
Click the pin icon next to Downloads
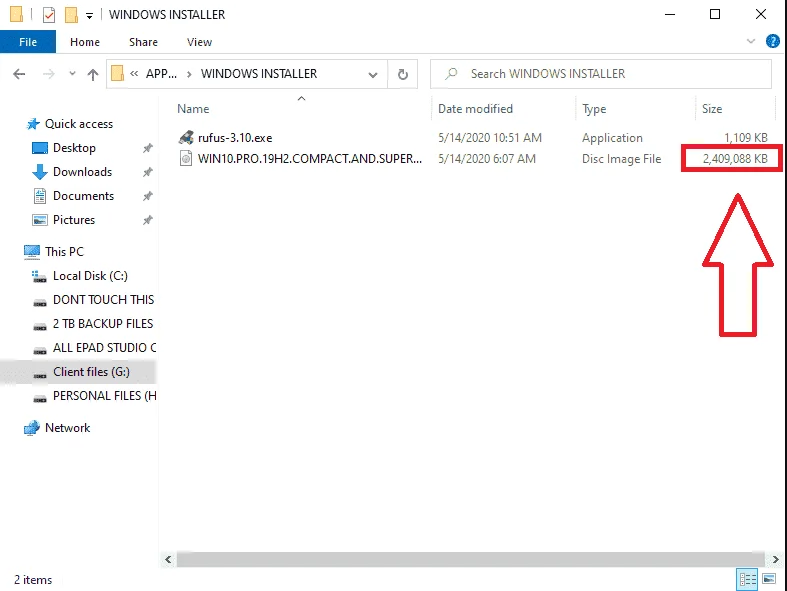pos(148,172)
